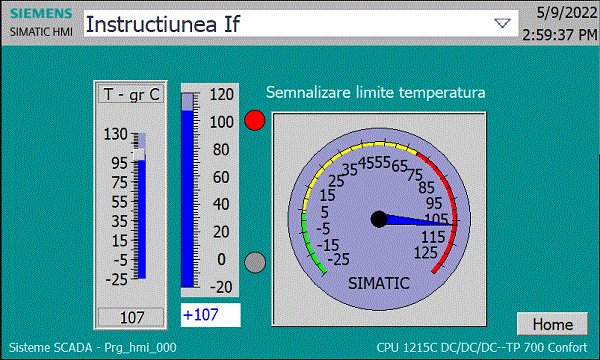The height and width of the screenshot is (360, 600).
Task: Click the CPU 1215C DC/DC/DC--TP 700 Confort text
Action: click(482, 347)
